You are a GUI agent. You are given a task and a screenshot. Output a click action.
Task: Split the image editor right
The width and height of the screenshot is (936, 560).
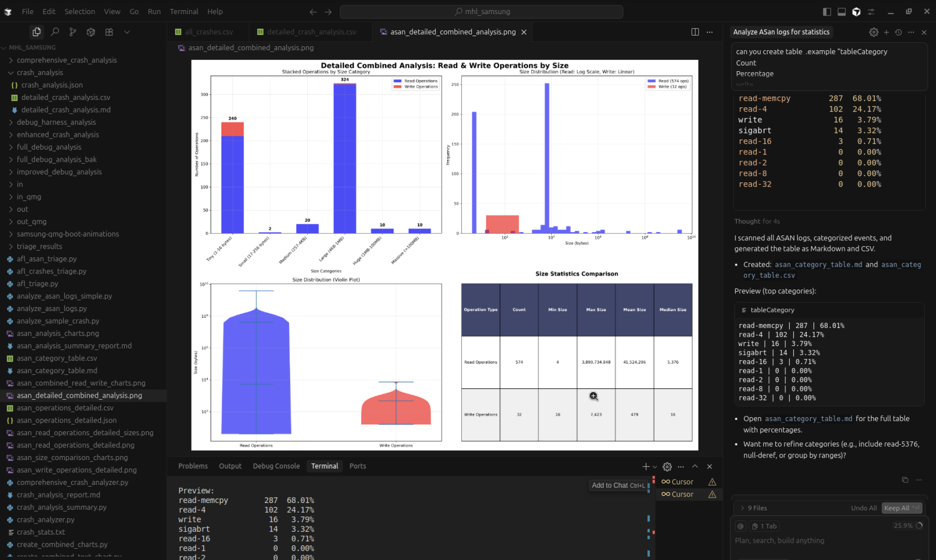point(695,32)
